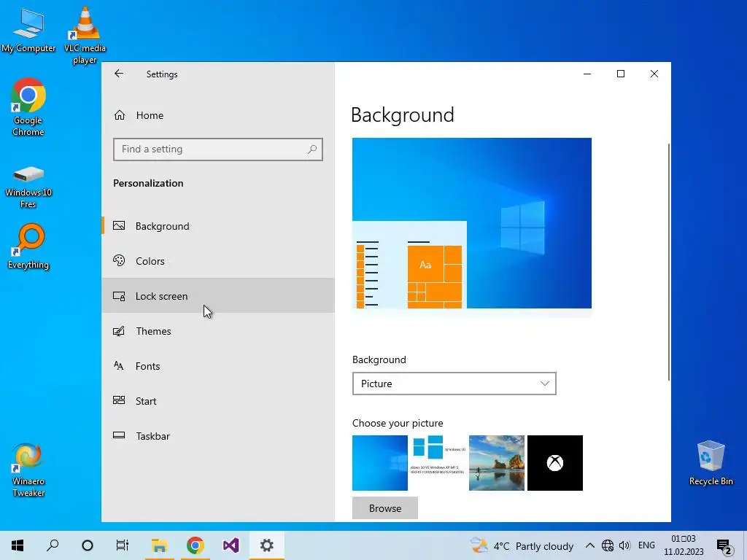Open the Action Center notifications icon
Viewport: 747px width, 560px height.
tap(724, 546)
